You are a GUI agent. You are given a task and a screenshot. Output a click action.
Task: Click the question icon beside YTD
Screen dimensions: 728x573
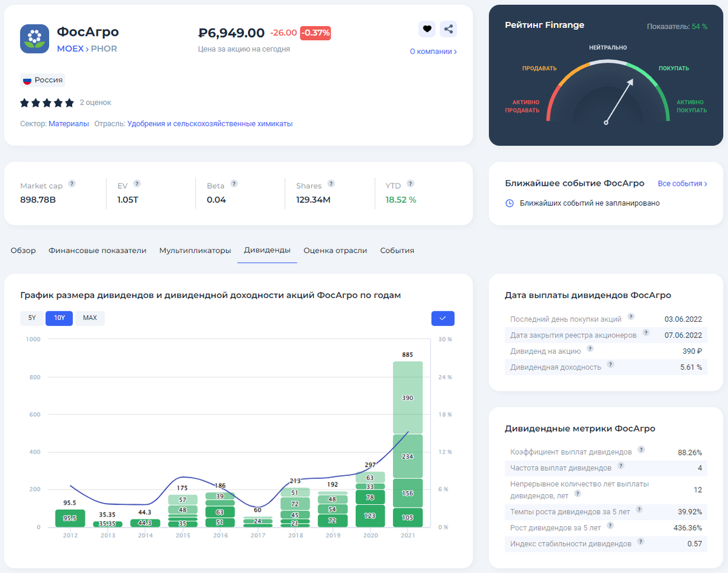[411, 183]
